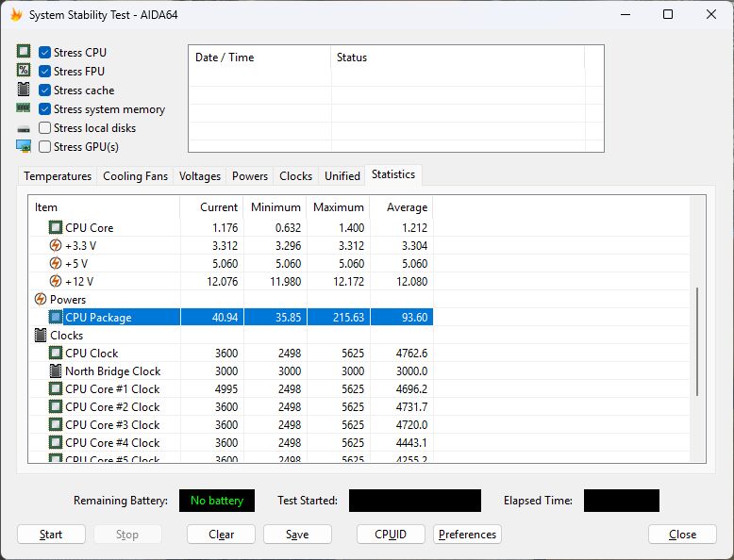This screenshot has width=734, height=560.
Task: Click the Clocks group label
Action: [66, 336]
